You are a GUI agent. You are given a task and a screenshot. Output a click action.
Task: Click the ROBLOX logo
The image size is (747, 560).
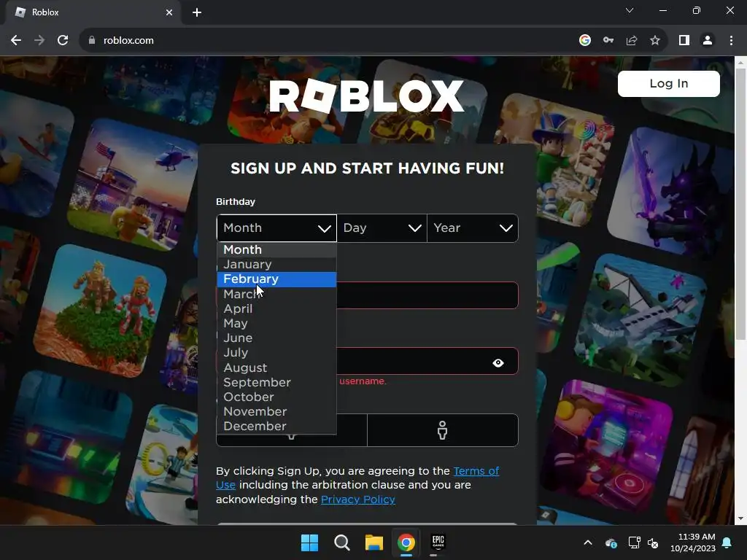tap(366, 96)
